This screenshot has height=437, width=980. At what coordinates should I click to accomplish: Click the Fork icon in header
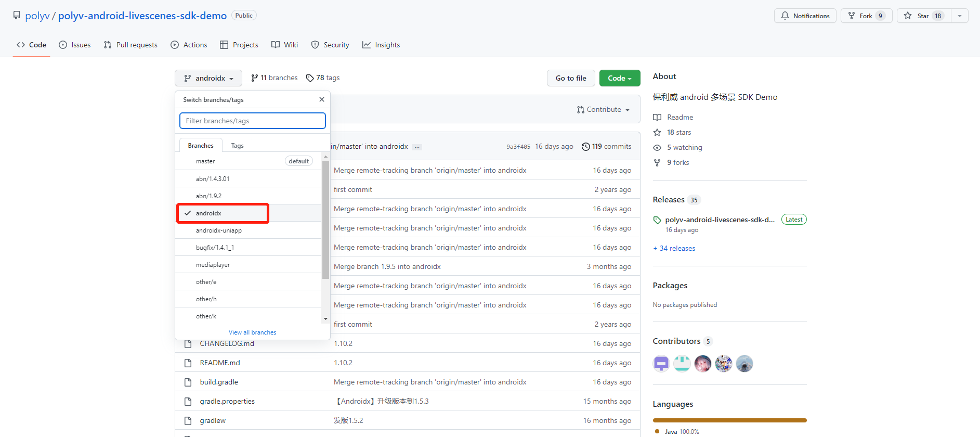[852, 16]
